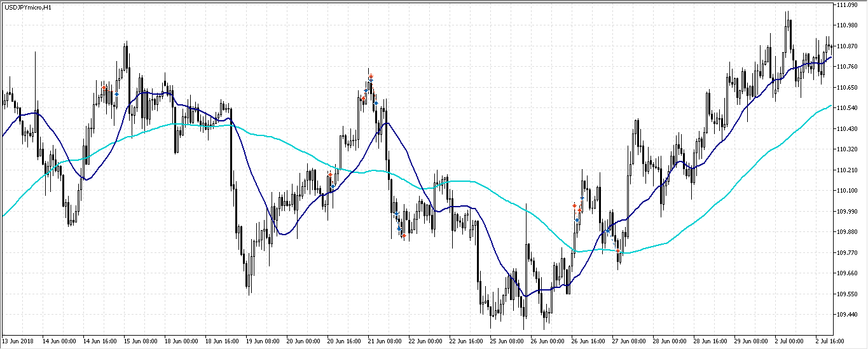This screenshot has height=349, width=868.
Task: Click the 110.100 price label
Action: coord(848,191)
